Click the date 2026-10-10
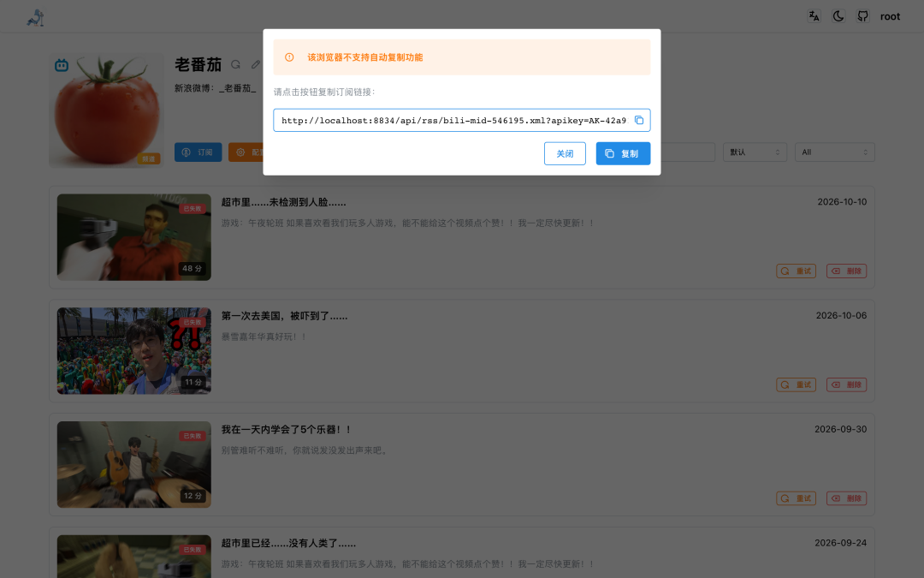 [x=842, y=202]
